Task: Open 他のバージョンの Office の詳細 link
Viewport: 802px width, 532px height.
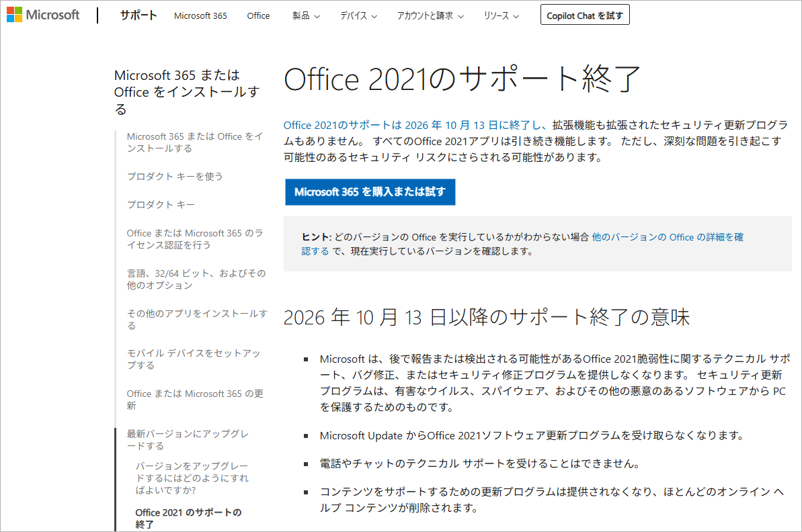Action: pos(667,237)
